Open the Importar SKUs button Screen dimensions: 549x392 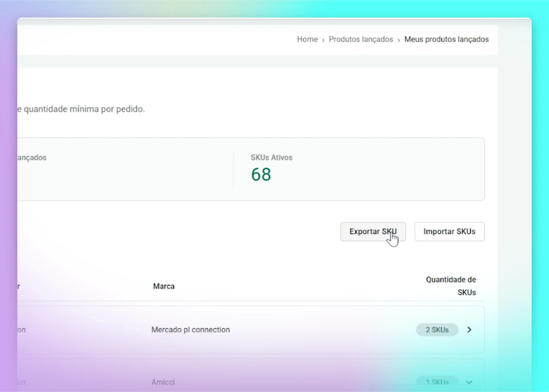(449, 232)
